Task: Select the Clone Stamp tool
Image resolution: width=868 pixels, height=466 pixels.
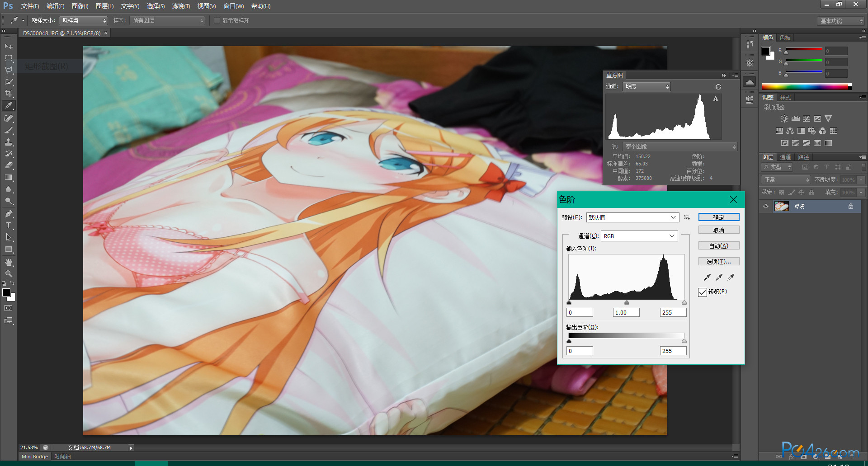Action: [x=9, y=142]
